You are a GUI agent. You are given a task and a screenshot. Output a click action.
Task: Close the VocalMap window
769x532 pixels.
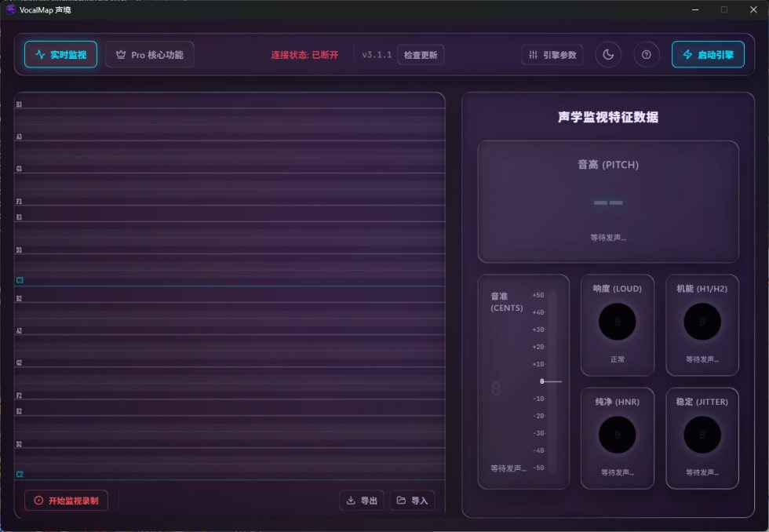(753, 9)
